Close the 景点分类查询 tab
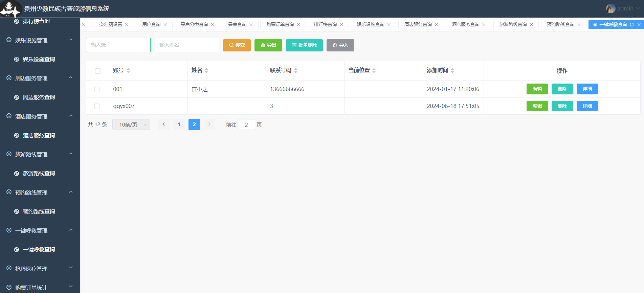This screenshot has height=293, width=644. click(213, 25)
